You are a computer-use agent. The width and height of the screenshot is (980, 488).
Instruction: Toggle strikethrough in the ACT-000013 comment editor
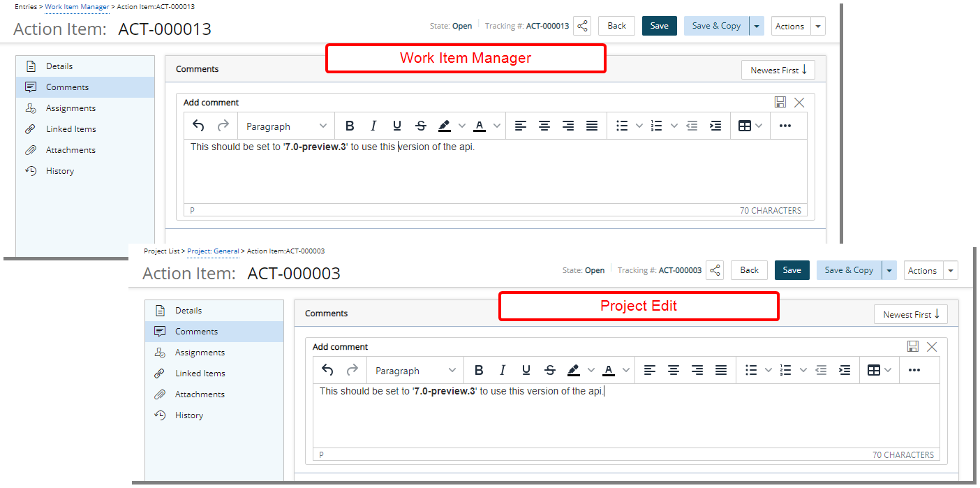[421, 126]
